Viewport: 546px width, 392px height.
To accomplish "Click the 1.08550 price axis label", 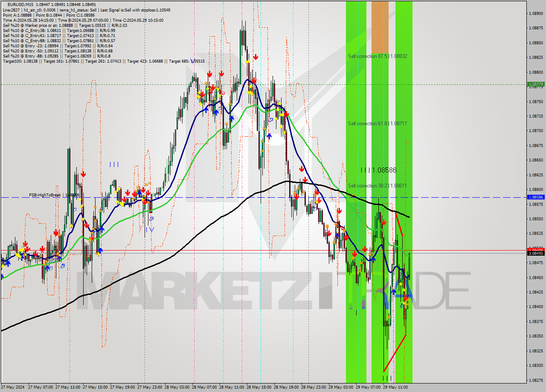I will pyautogui.click(x=536, y=219).
